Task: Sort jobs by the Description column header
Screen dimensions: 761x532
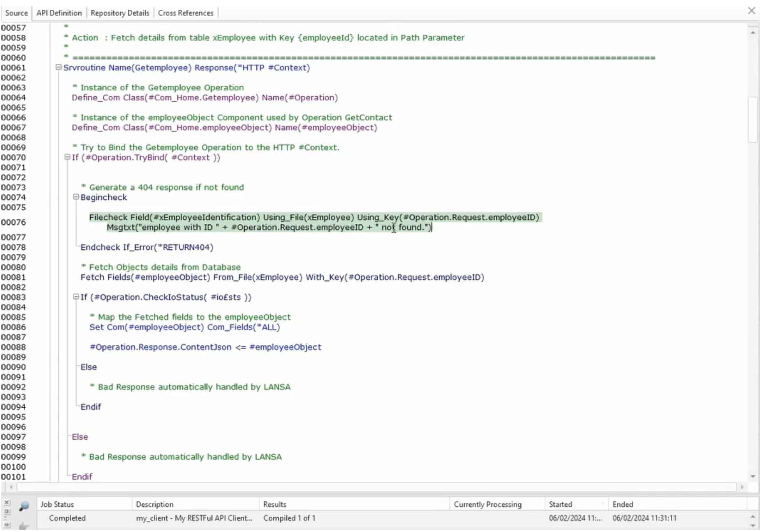Action: tap(196, 504)
